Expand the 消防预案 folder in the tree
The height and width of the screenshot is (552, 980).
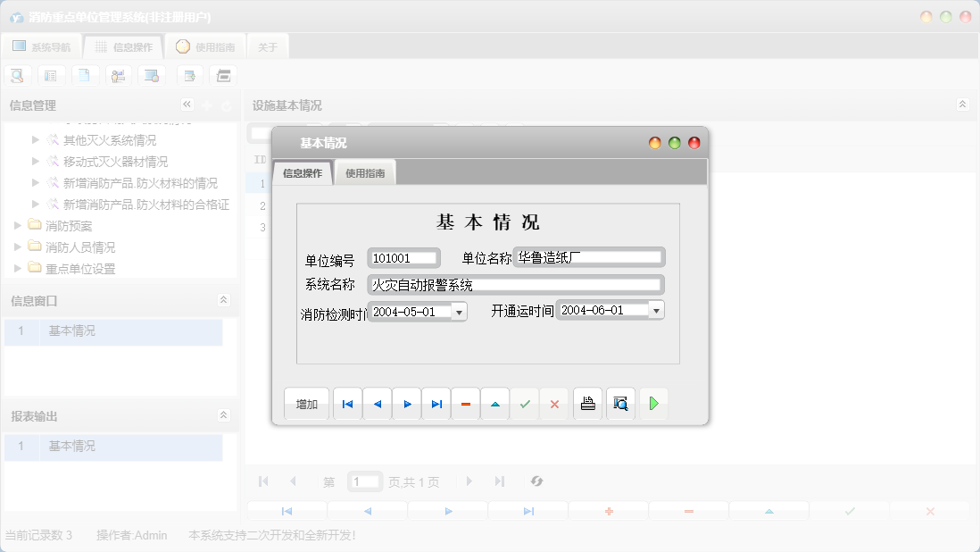19,226
